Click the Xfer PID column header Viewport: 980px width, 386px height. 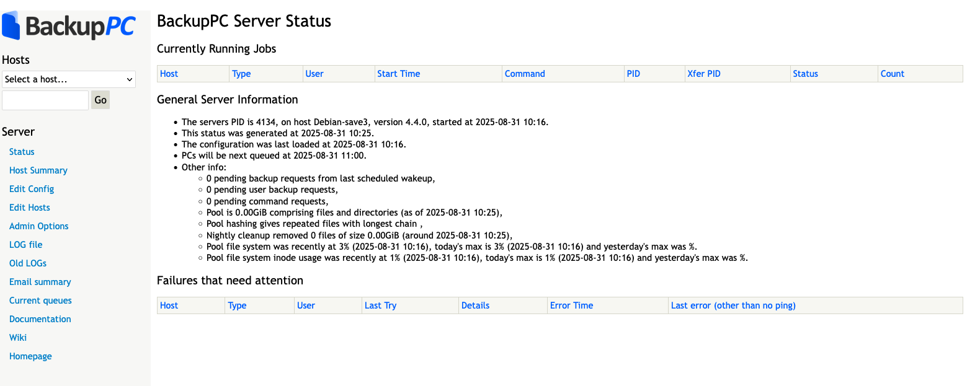704,74
